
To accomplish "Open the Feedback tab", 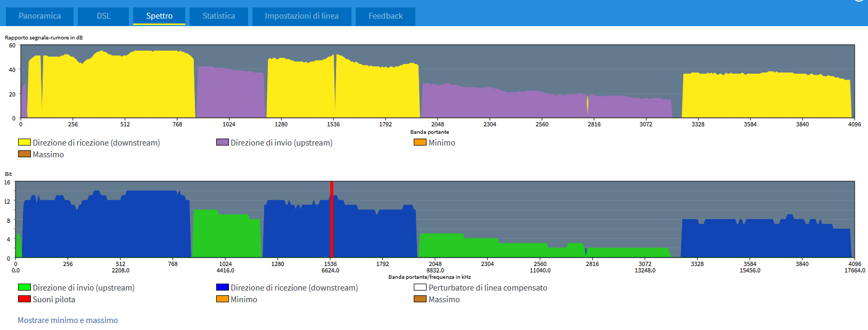I will 386,16.
